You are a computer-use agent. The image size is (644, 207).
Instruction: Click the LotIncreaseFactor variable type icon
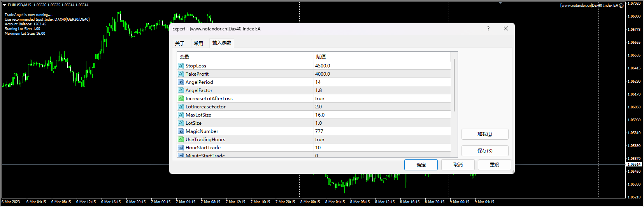[181, 107]
